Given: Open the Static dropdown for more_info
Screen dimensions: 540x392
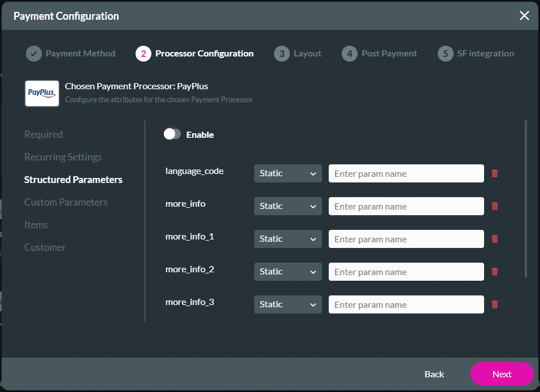Looking at the screenshot, I should tap(288, 206).
